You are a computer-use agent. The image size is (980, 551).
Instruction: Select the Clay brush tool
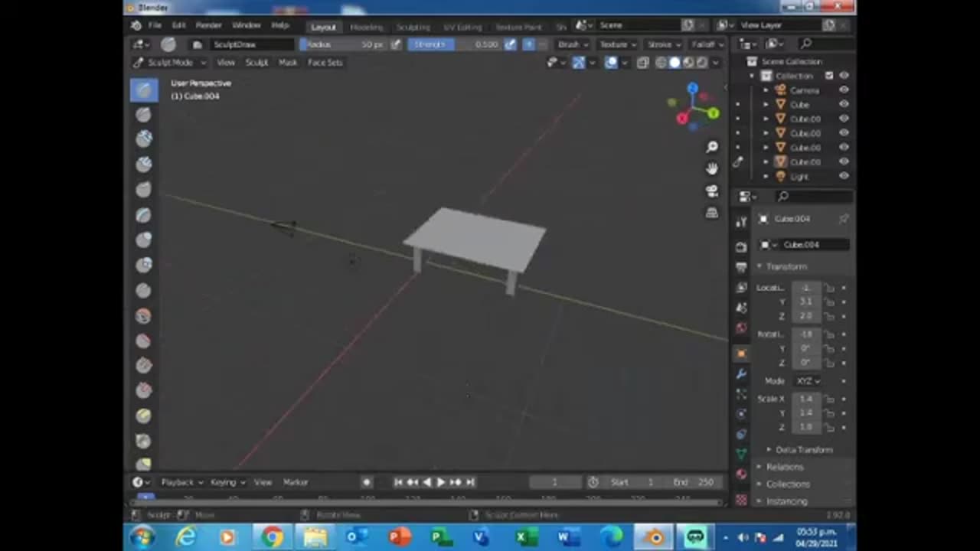click(x=144, y=139)
